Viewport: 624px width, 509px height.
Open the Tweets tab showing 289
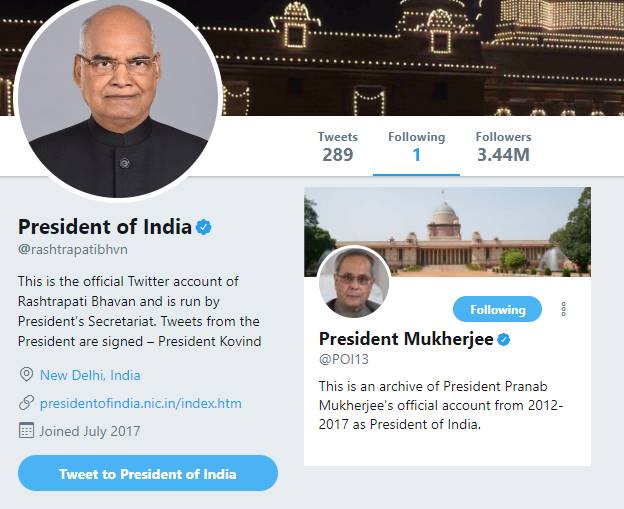tap(337, 146)
